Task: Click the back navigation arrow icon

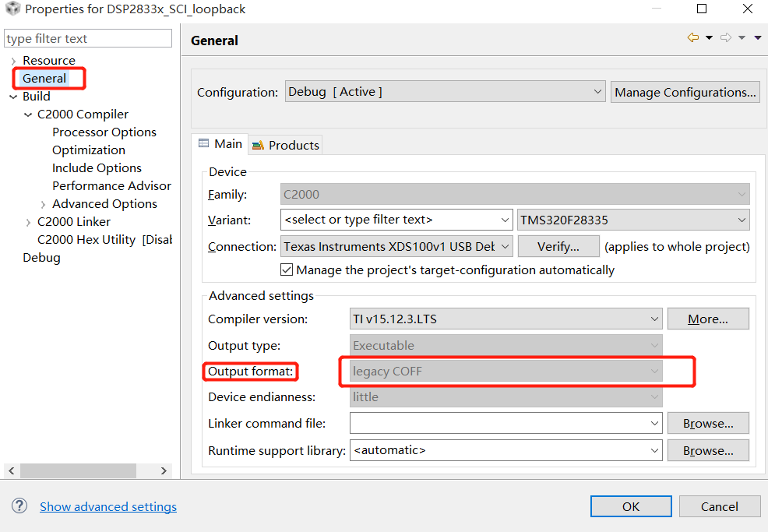Action: pyautogui.click(x=693, y=37)
